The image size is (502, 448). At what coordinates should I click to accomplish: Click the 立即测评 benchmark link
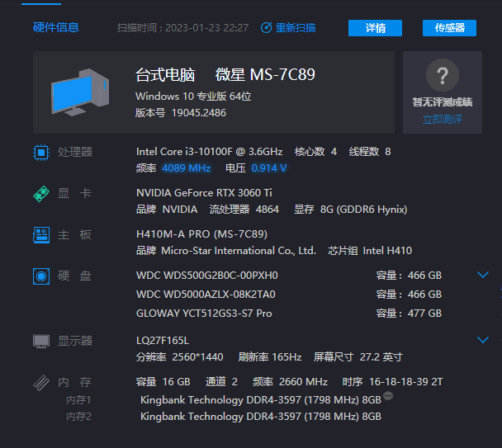pyautogui.click(x=443, y=120)
